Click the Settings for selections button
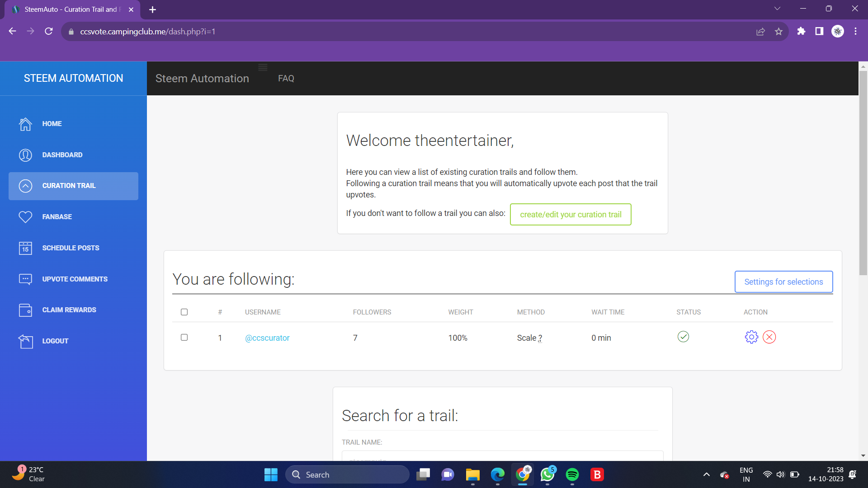 [x=783, y=282]
